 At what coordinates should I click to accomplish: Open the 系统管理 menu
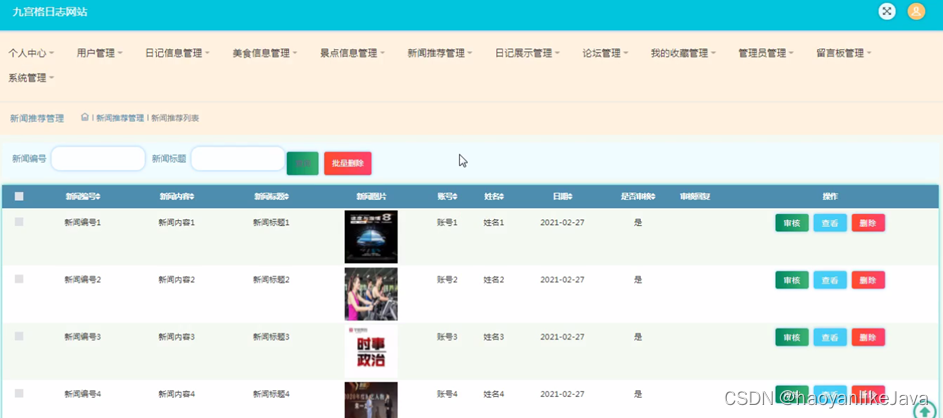[x=31, y=78]
